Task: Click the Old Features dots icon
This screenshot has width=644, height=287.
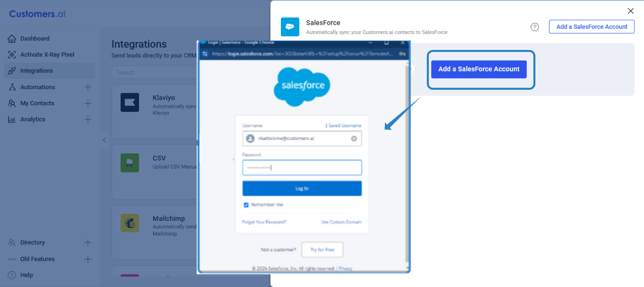Action: point(12,259)
